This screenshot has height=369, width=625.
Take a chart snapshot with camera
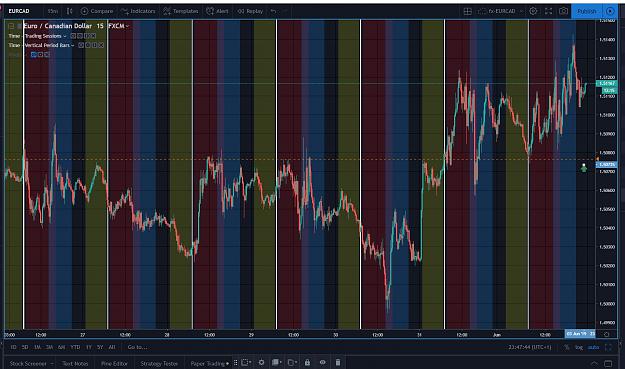(x=563, y=11)
